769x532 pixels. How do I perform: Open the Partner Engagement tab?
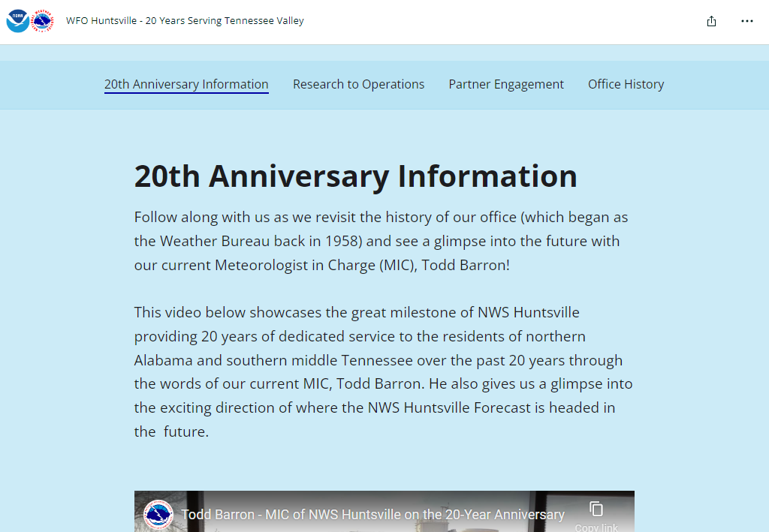tap(506, 84)
